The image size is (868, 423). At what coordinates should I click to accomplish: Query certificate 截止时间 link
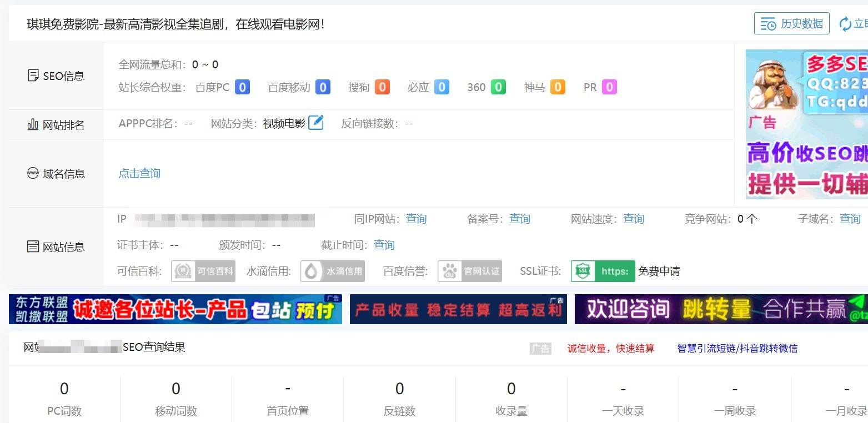384,245
